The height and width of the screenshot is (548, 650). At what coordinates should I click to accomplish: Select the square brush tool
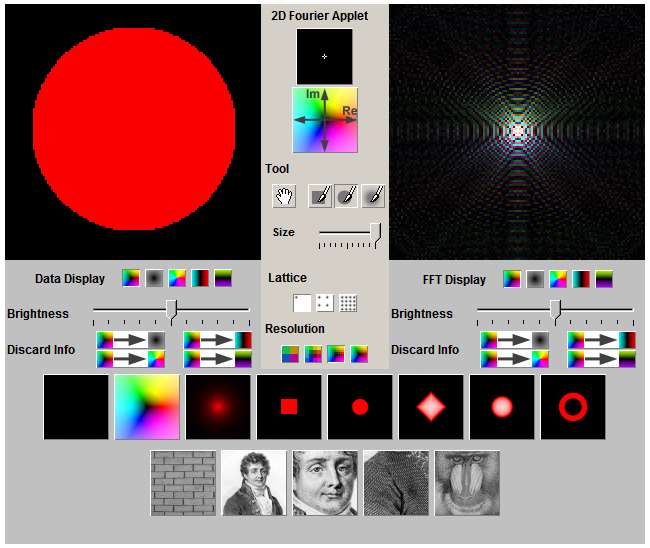coord(320,196)
